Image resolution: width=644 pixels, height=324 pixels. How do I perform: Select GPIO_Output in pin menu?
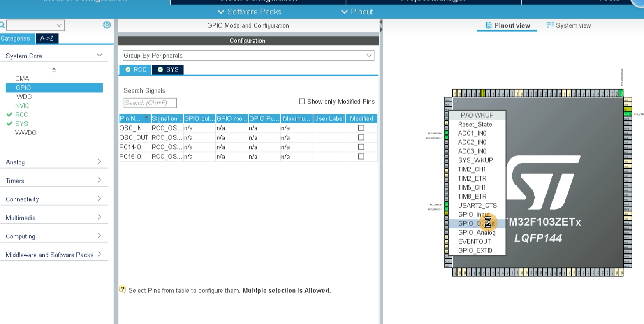click(477, 223)
